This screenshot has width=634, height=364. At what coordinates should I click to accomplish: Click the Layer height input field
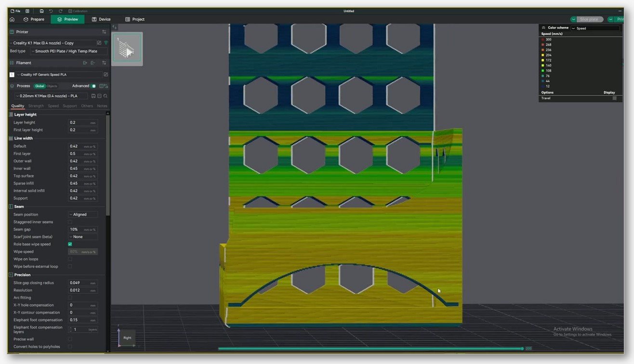click(x=83, y=123)
